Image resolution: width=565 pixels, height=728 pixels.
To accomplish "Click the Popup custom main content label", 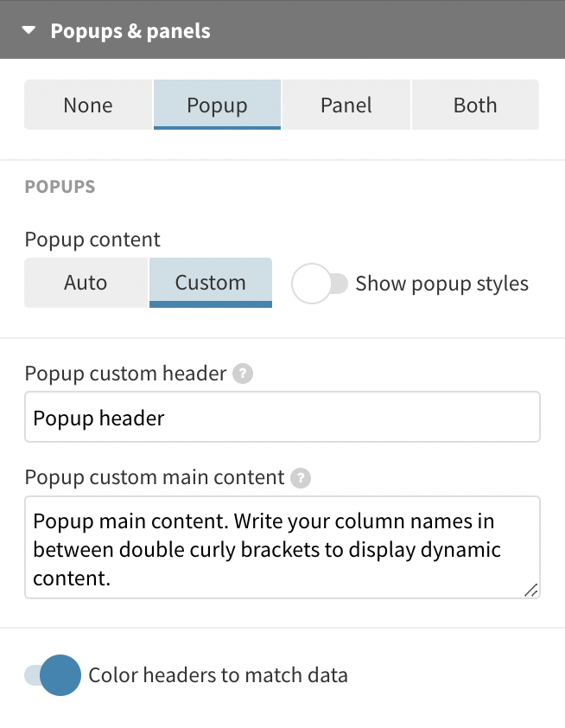I will coord(155,477).
